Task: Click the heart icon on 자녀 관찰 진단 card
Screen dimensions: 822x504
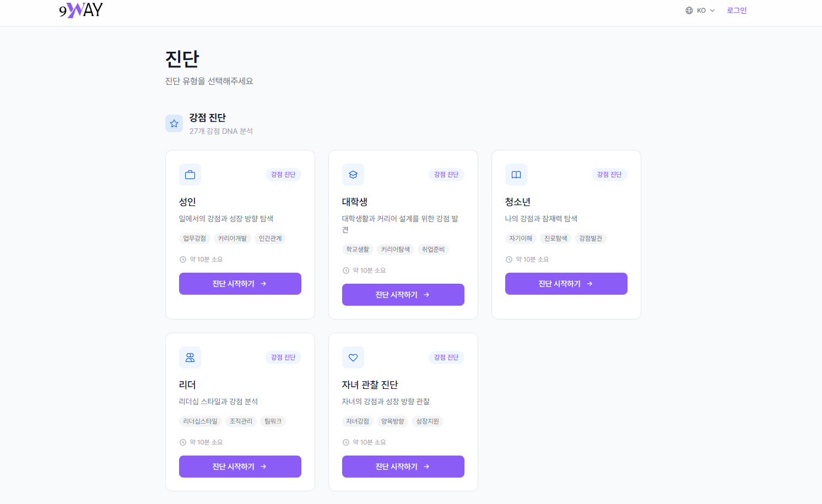Action: (x=353, y=357)
